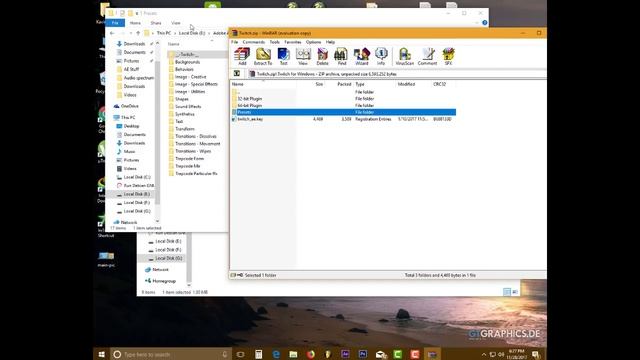Select the 'Transitions - Dissolves' folder
Screen dimensions: 640x360
pyautogui.click(x=196, y=136)
